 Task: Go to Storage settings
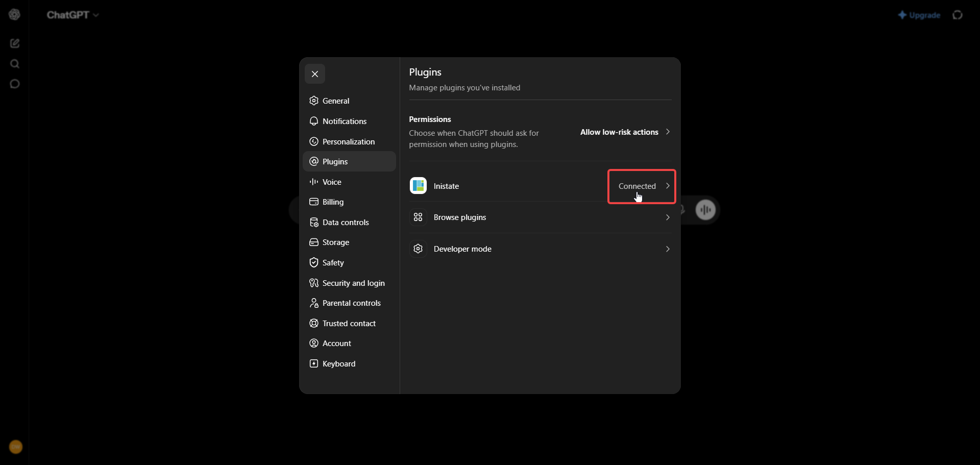coord(349,242)
